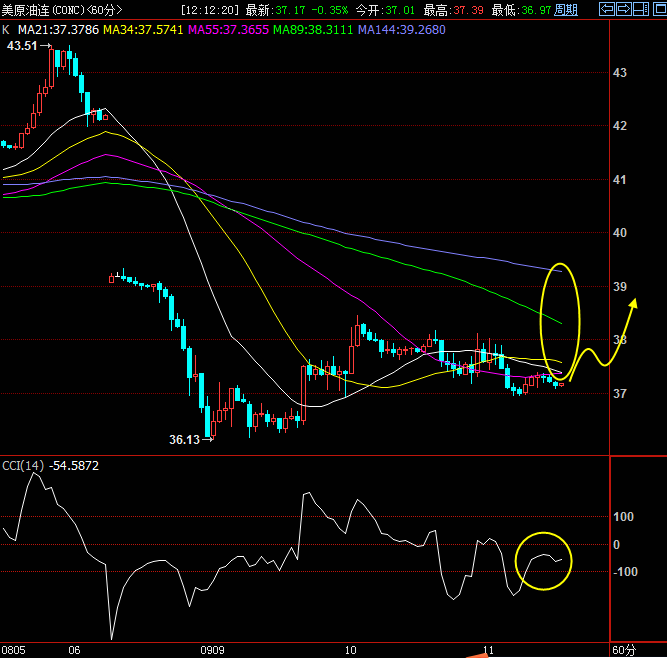Select the MA89:38.3111 indicator label

313,30
